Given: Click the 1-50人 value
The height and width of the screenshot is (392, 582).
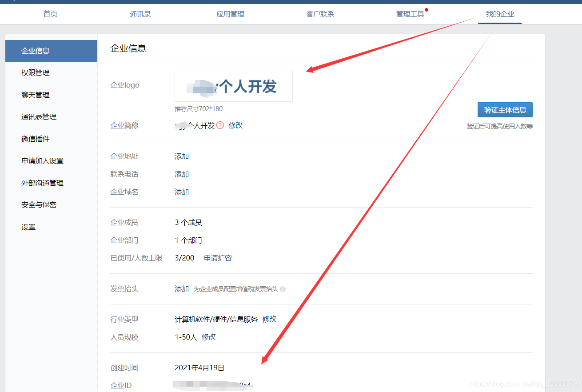Looking at the screenshot, I should (186, 337).
